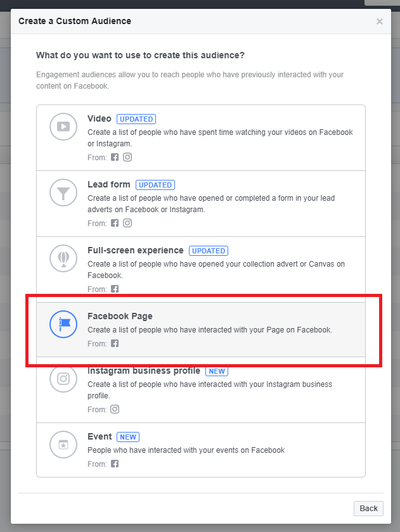Click the Instagram source icon under Video

coord(127,157)
